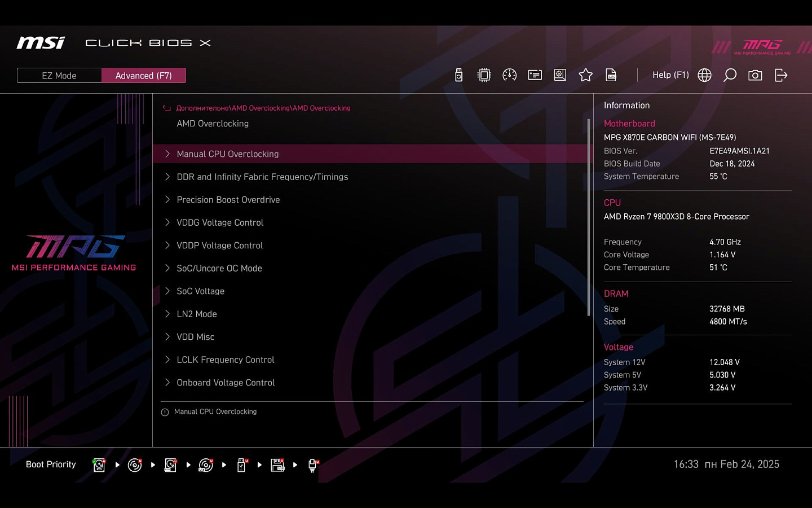Open the VDD Misc label

196,337
